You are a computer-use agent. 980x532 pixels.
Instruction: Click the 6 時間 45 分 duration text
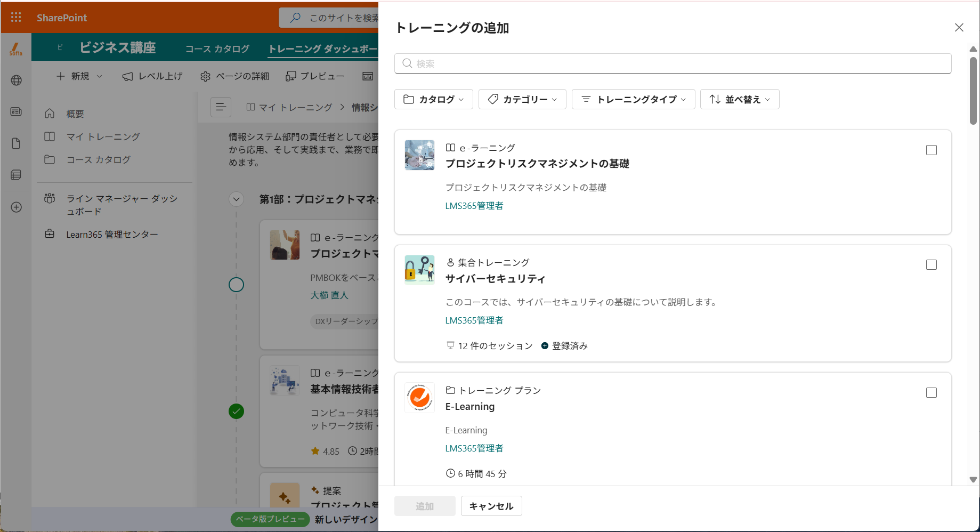[482, 474]
